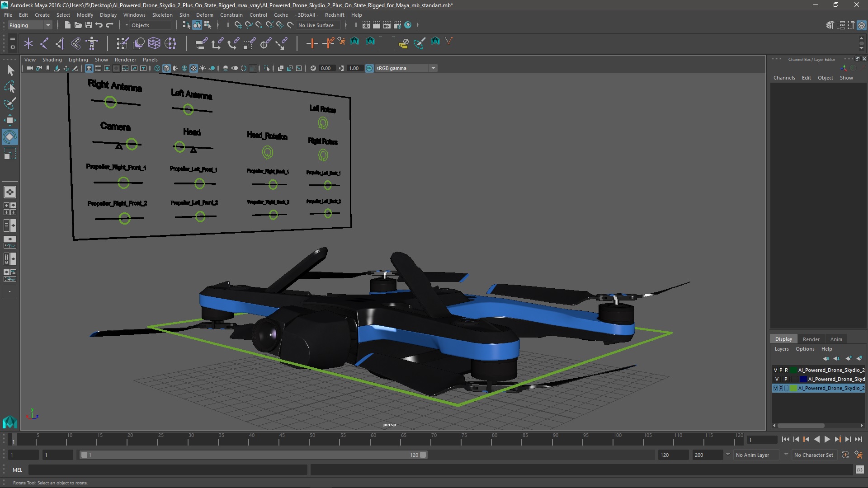Toggle R render state on first layer
The height and width of the screenshot is (488, 868).
tap(786, 370)
